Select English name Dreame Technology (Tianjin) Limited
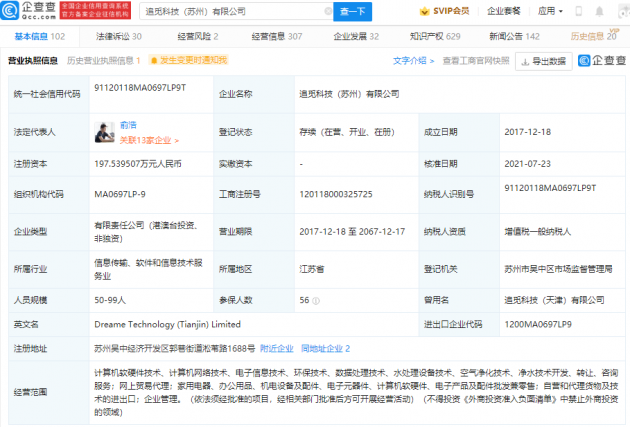Image resolution: width=630 pixels, height=427 pixels. (x=168, y=325)
